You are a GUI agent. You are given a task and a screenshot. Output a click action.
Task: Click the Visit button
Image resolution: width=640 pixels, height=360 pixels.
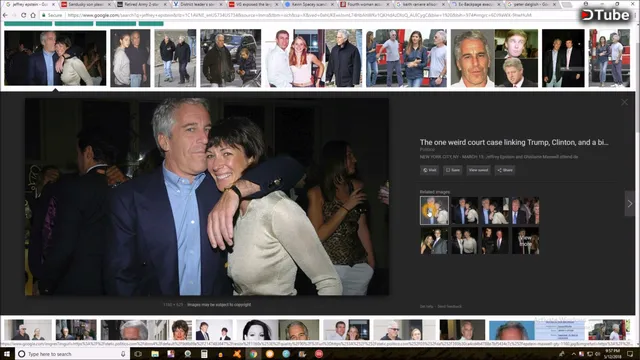(x=429, y=170)
